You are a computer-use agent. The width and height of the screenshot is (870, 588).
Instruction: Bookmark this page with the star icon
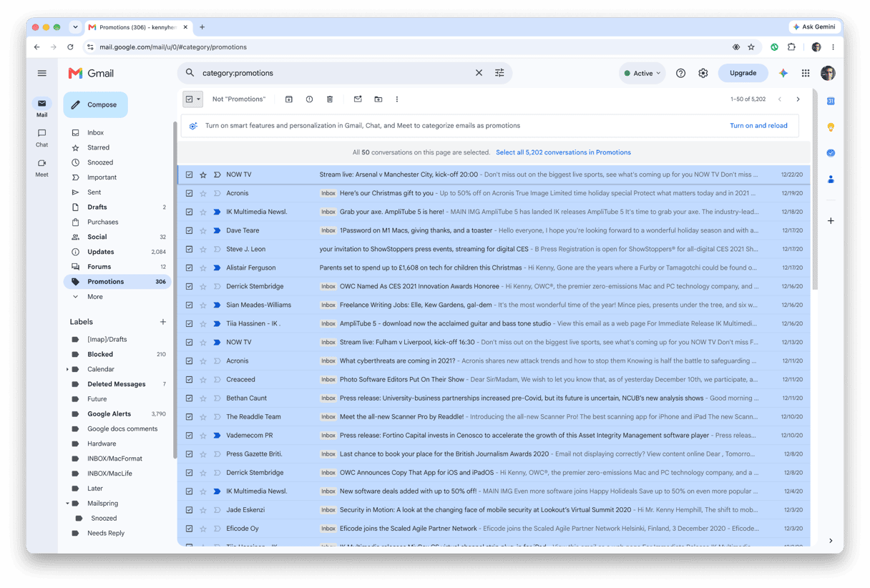point(751,47)
